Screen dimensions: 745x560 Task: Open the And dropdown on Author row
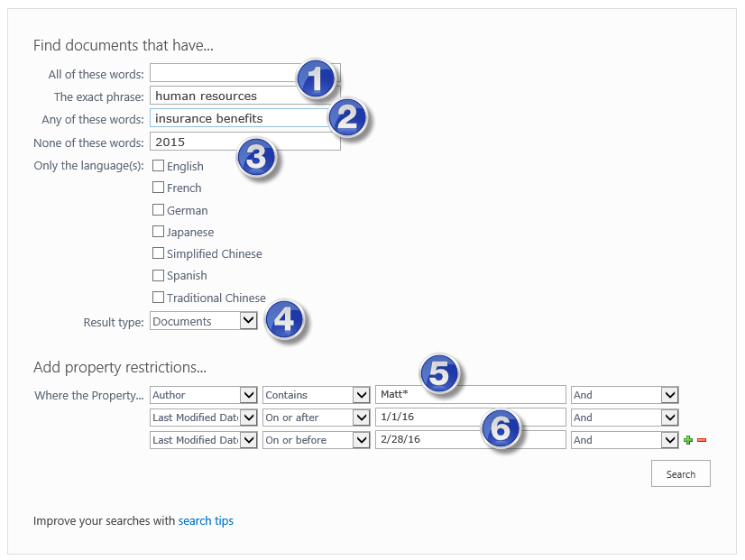pyautogui.click(x=624, y=394)
